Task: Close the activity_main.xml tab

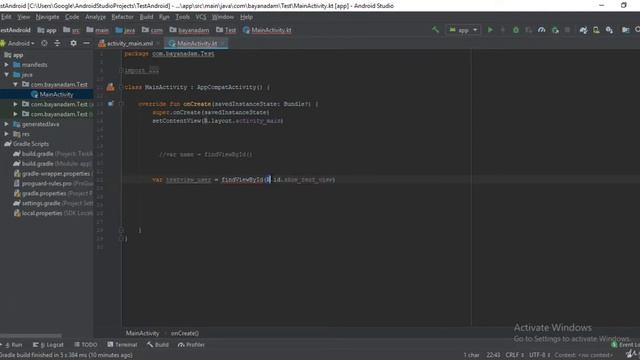Action: point(158,43)
